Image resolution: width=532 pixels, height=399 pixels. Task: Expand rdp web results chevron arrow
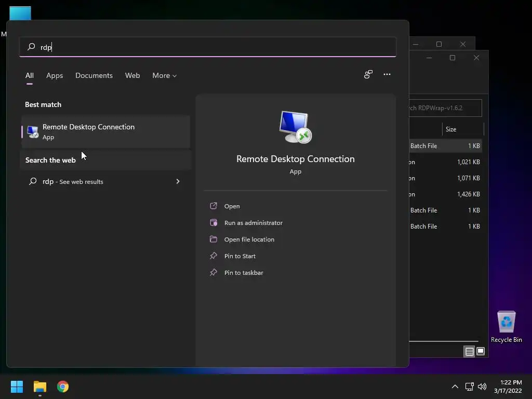tap(178, 181)
